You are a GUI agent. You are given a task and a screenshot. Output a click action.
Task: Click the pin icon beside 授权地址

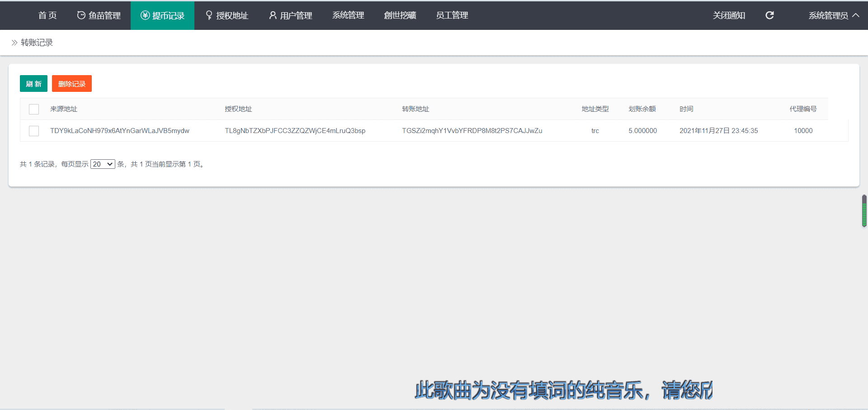coord(209,15)
